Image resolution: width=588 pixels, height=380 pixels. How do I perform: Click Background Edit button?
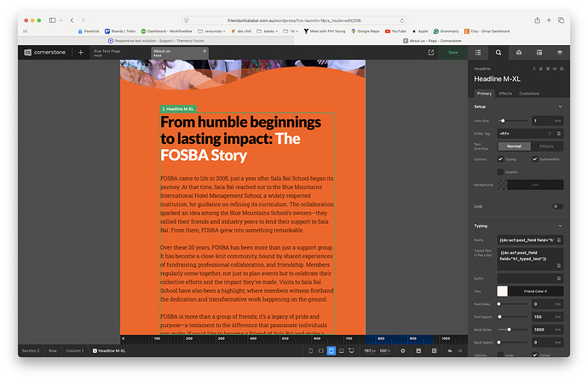pos(535,185)
